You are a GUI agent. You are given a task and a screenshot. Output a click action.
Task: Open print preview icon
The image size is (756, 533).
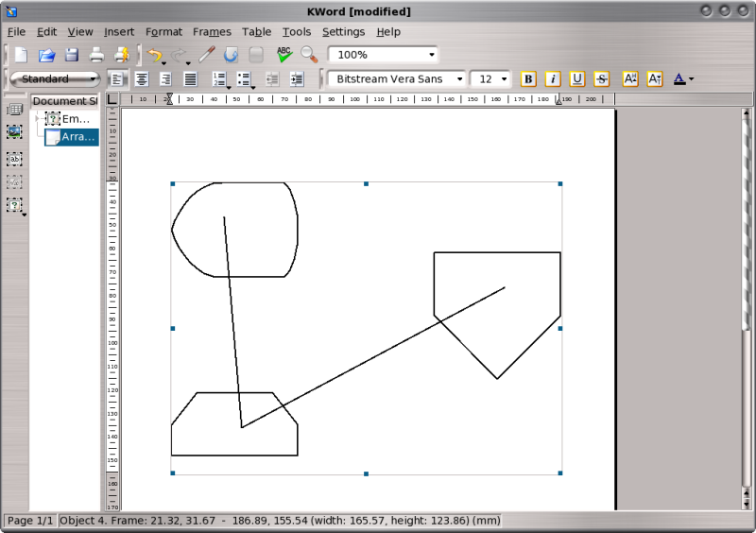[122, 55]
